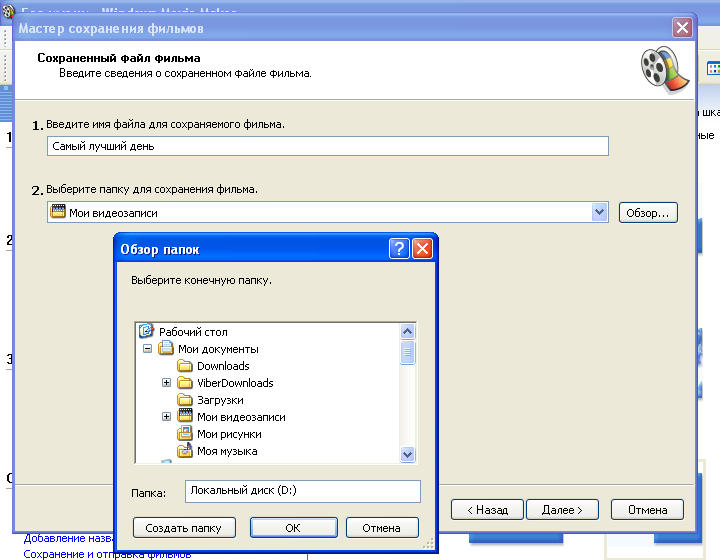Click the file name field Самый лучший день
This screenshot has height=560, width=720.
[328, 146]
